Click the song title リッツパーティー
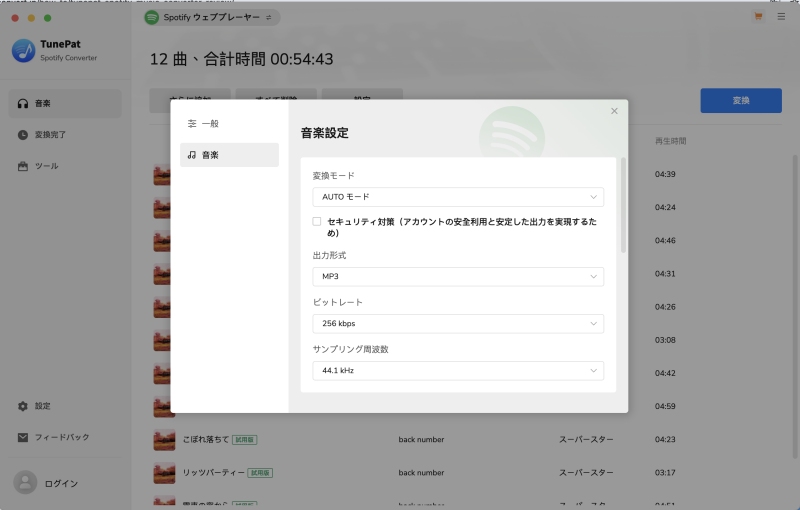This screenshot has width=800, height=510. coord(213,472)
